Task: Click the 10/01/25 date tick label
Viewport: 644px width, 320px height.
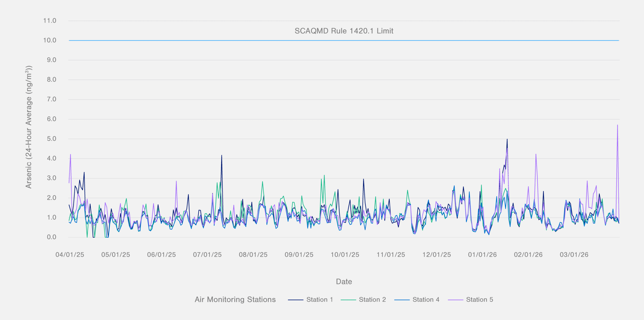Action: 345,255
